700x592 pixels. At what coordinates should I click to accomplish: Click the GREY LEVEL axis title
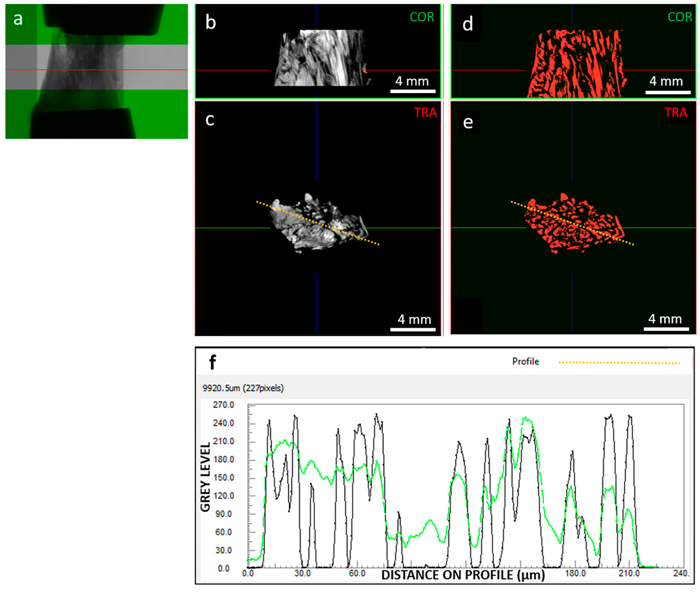click(205, 477)
